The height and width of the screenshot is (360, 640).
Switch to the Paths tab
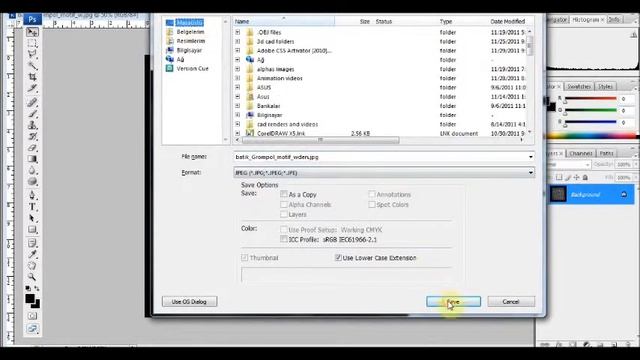pos(607,153)
